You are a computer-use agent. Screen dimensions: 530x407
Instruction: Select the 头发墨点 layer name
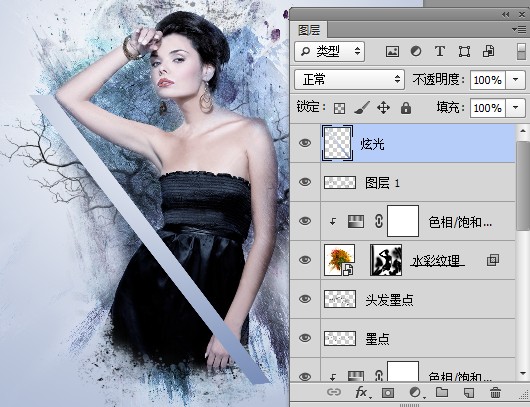389,300
